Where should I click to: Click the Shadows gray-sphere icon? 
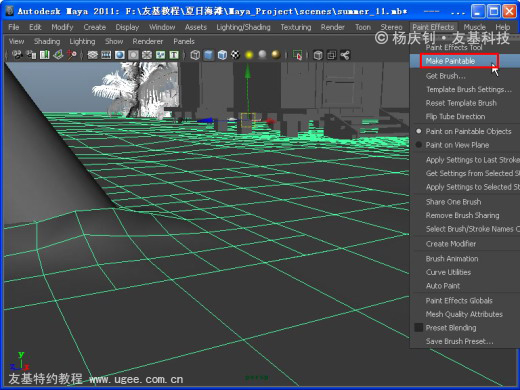[x=262, y=55]
